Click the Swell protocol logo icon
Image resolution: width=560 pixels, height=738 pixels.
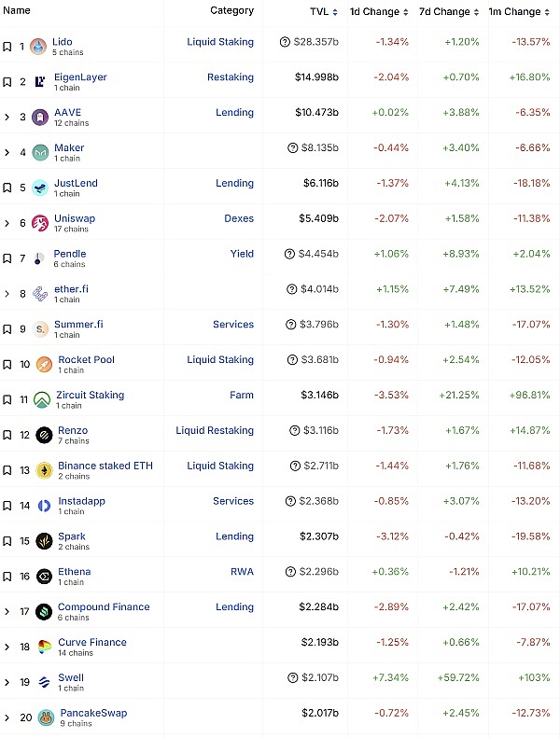pyautogui.click(x=44, y=682)
